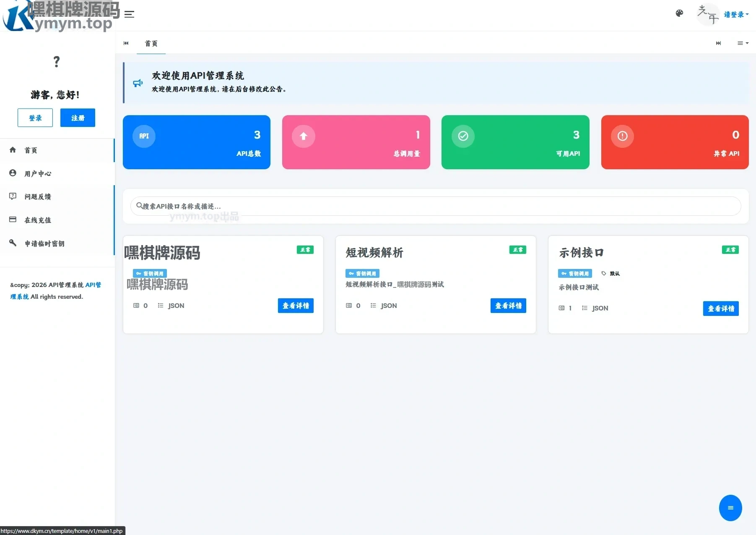Open the tab options list dropdown
The width and height of the screenshot is (756, 535).
click(x=743, y=43)
